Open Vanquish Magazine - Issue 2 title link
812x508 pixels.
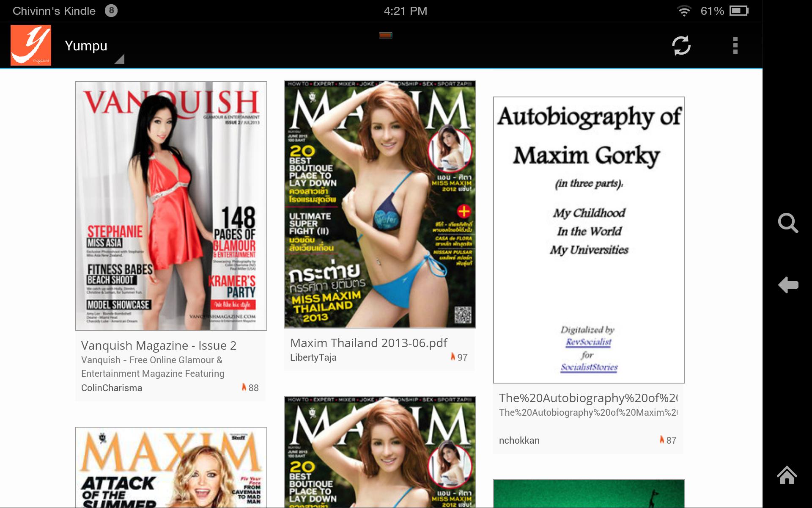159,345
